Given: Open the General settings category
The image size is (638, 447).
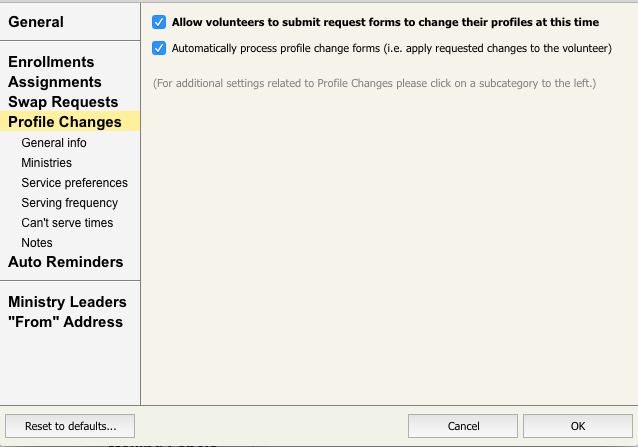Looking at the screenshot, I should [x=36, y=22].
